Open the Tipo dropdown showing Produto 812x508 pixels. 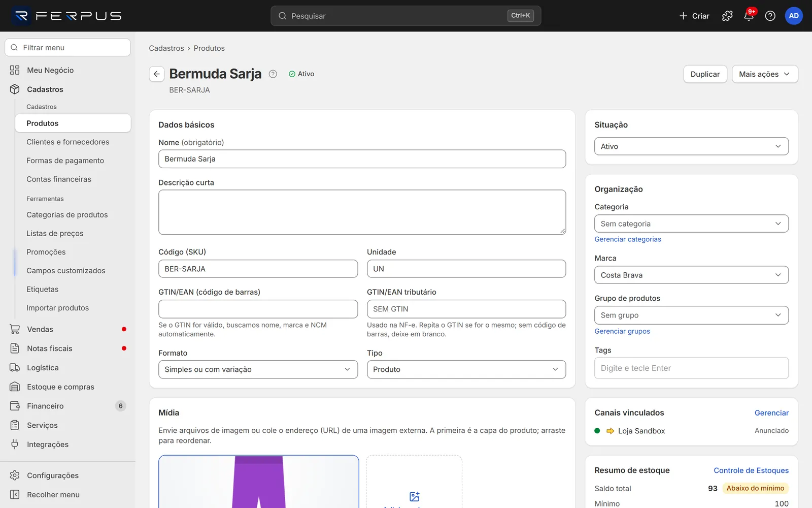pos(466,369)
